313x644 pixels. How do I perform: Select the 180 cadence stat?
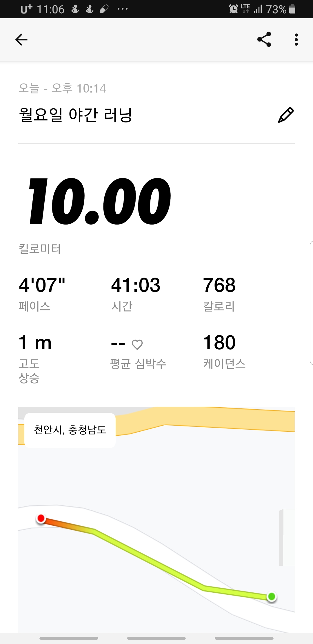tap(224, 351)
